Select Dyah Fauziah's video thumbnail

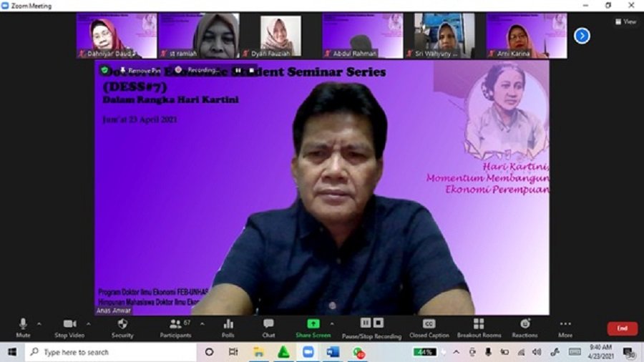tap(281, 36)
